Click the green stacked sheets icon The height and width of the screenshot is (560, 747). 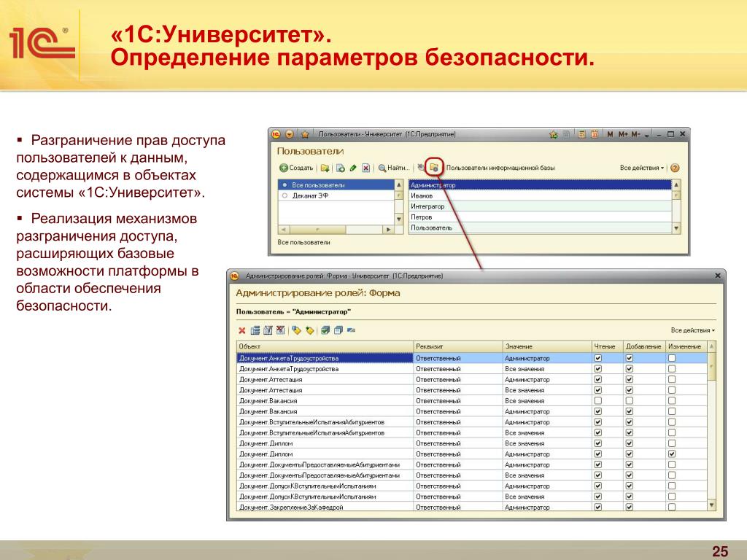(325, 330)
